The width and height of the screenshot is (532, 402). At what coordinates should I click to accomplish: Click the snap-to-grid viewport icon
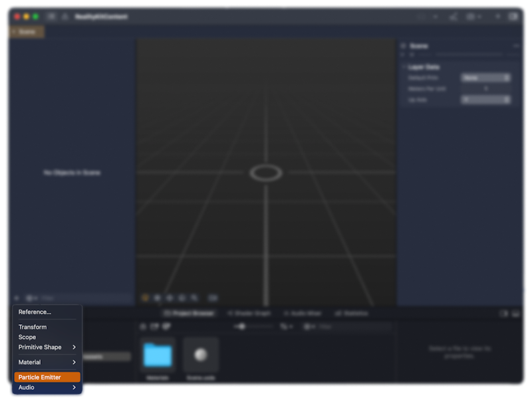tap(171, 298)
